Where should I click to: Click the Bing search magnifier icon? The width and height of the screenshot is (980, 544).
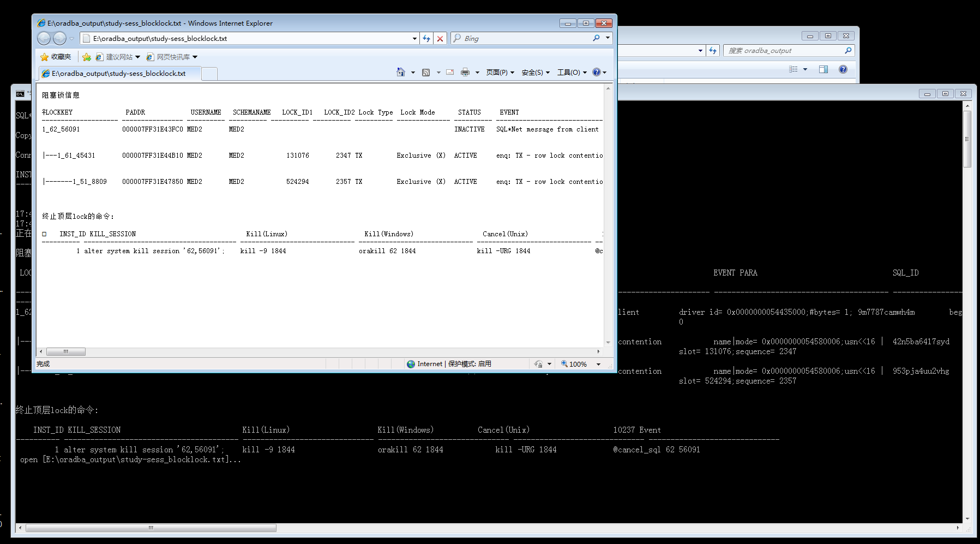[596, 38]
